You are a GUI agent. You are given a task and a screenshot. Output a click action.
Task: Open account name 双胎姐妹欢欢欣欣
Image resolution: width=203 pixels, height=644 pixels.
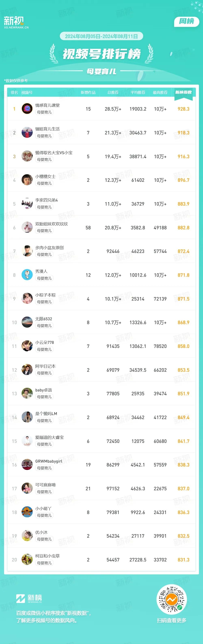51,224
